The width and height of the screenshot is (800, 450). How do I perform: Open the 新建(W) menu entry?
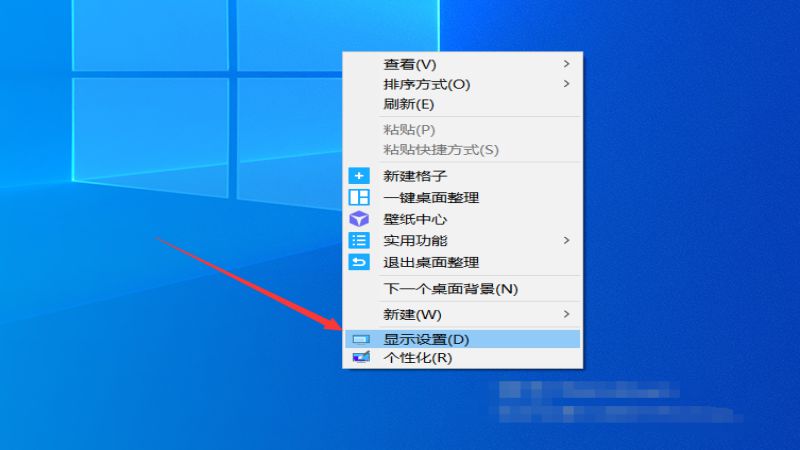coord(463,314)
